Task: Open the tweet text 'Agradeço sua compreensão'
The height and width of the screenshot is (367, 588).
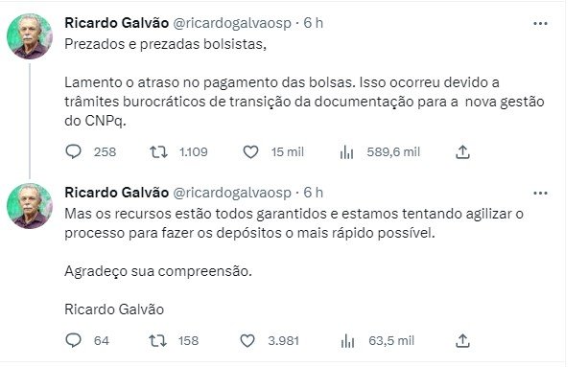Action: [x=158, y=271]
